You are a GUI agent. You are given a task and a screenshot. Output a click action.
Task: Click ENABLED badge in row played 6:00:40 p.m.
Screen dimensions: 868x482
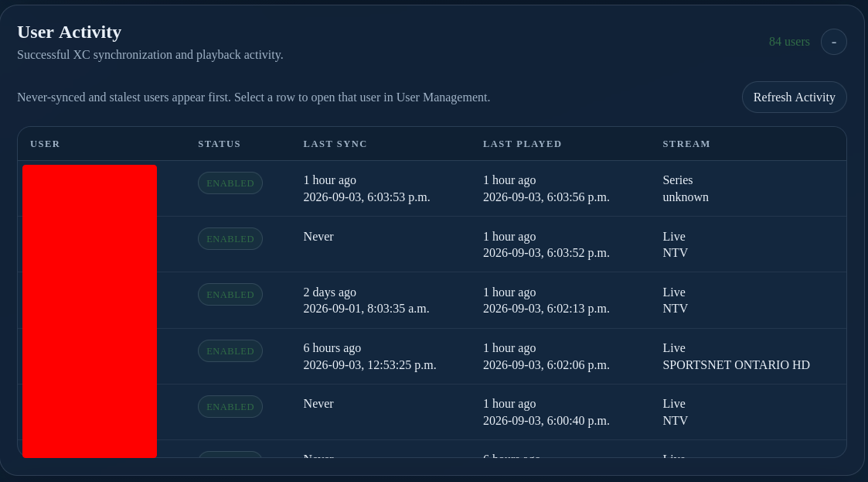coord(230,407)
